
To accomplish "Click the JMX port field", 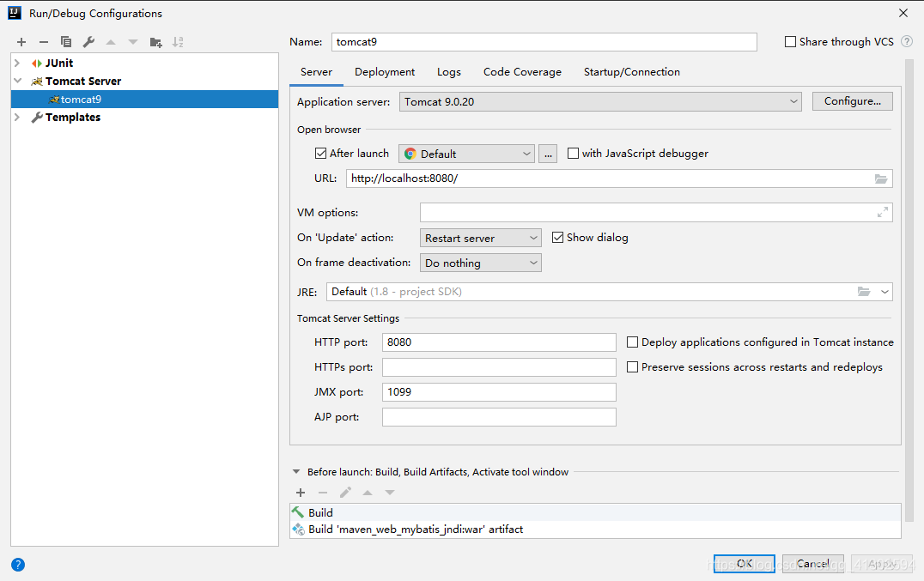I will pyautogui.click(x=499, y=392).
